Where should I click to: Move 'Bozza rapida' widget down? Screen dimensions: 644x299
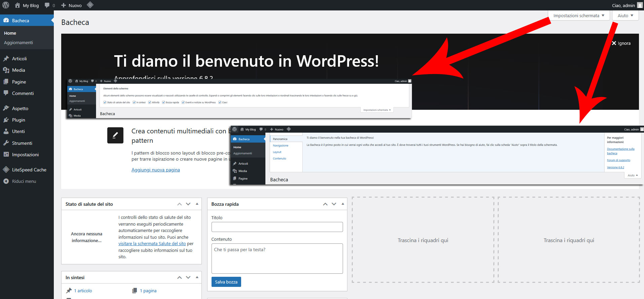point(334,204)
